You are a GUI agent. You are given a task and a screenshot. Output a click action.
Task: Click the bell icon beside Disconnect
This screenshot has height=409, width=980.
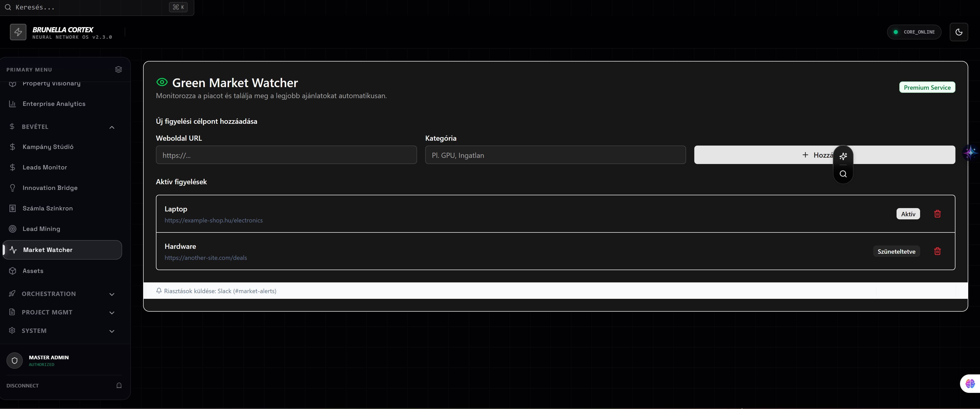[119, 385]
